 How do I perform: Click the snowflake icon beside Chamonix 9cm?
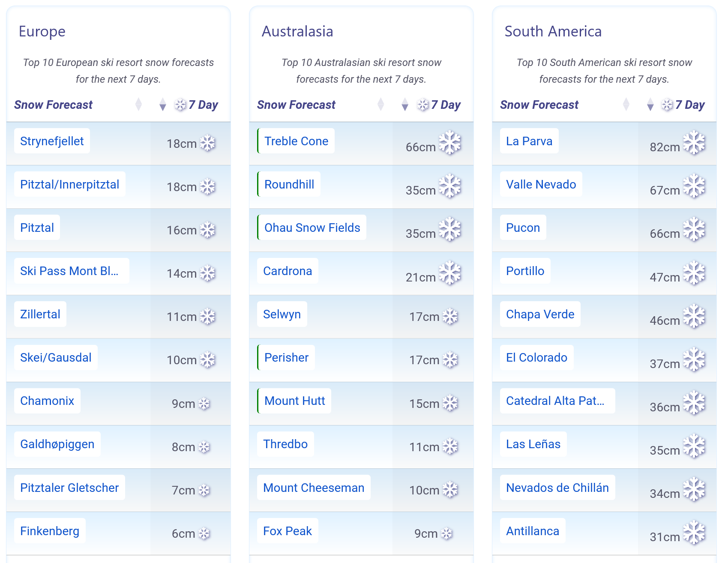tap(204, 404)
